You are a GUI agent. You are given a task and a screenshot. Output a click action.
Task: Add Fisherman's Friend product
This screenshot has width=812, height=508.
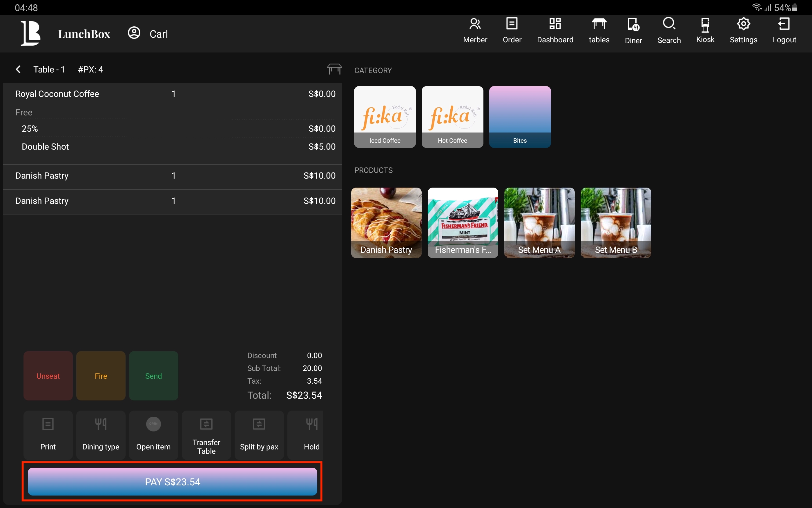coord(463,222)
